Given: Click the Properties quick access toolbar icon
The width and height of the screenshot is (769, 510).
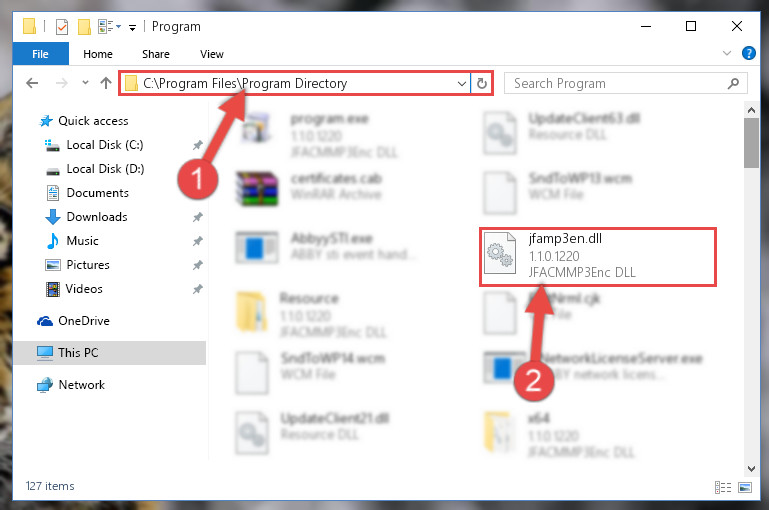Looking at the screenshot, I should point(62,26).
